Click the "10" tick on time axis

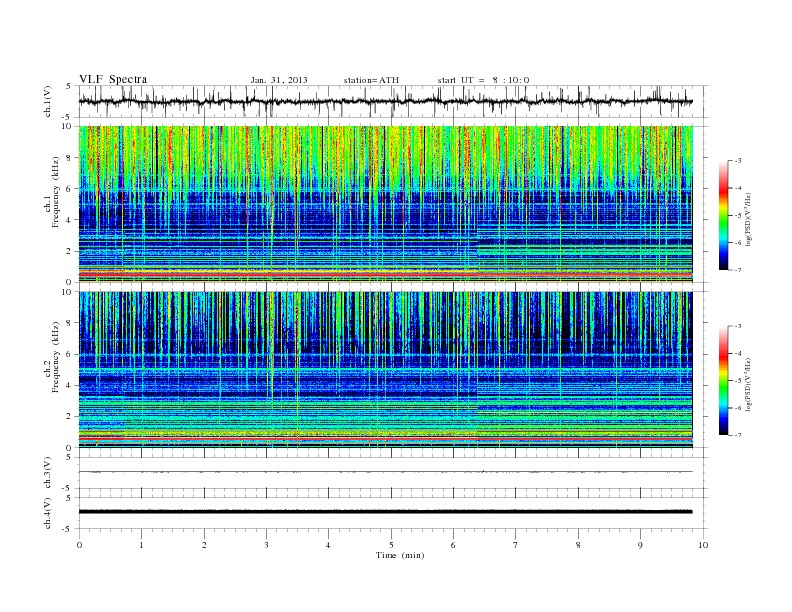[703, 545]
